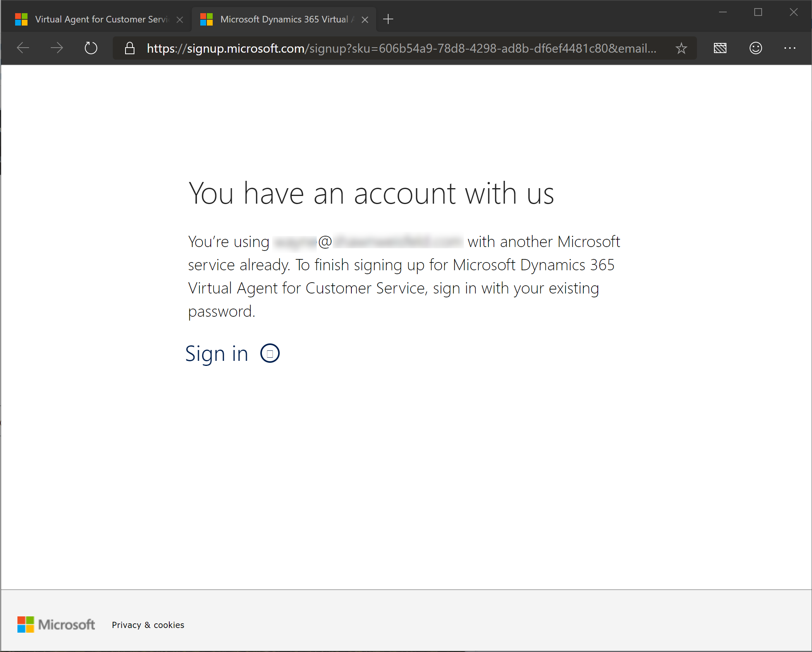The width and height of the screenshot is (812, 652).
Task: Click inside the address bar URL
Action: click(x=387, y=48)
